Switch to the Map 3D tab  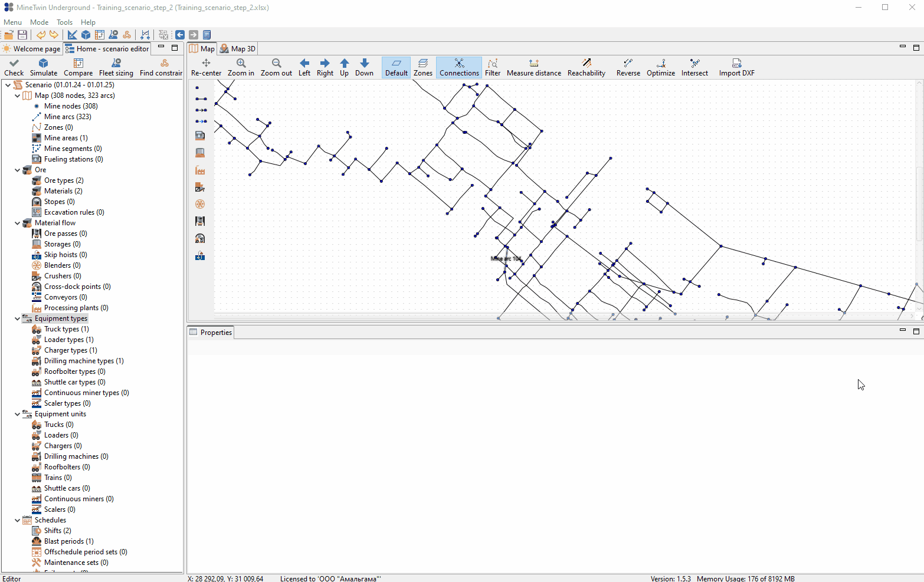237,49
